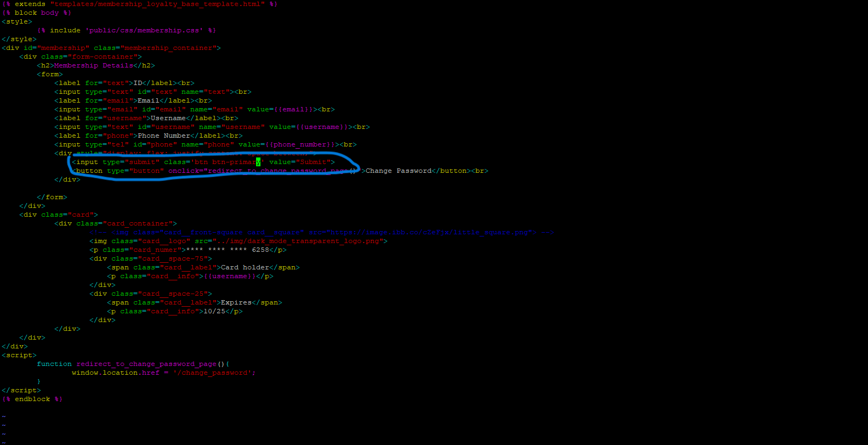The width and height of the screenshot is (868, 445).
Task: Click the div class="card" line
Action: (x=59, y=215)
